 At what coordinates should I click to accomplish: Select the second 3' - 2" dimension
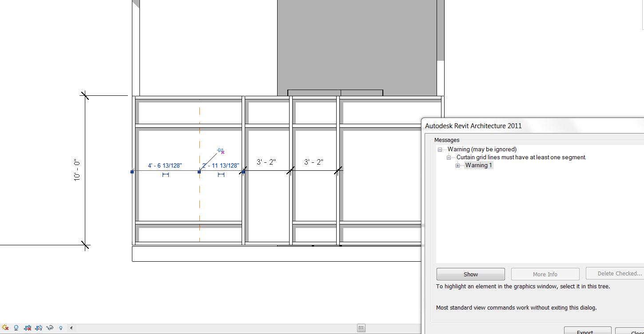point(314,162)
